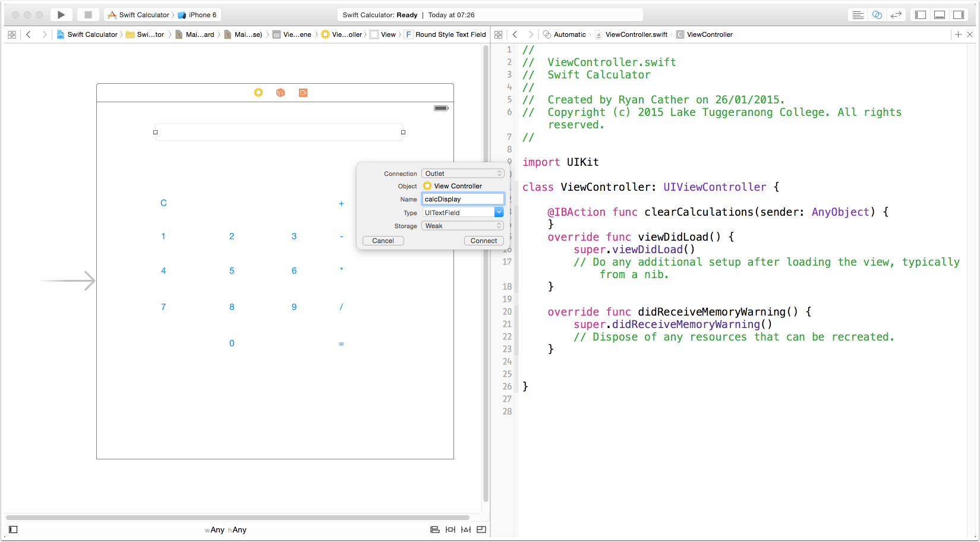This screenshot has width=980, height=542.
Task: Select Mai...ard storyboard in jump bar
Action: tap(195, 34)
